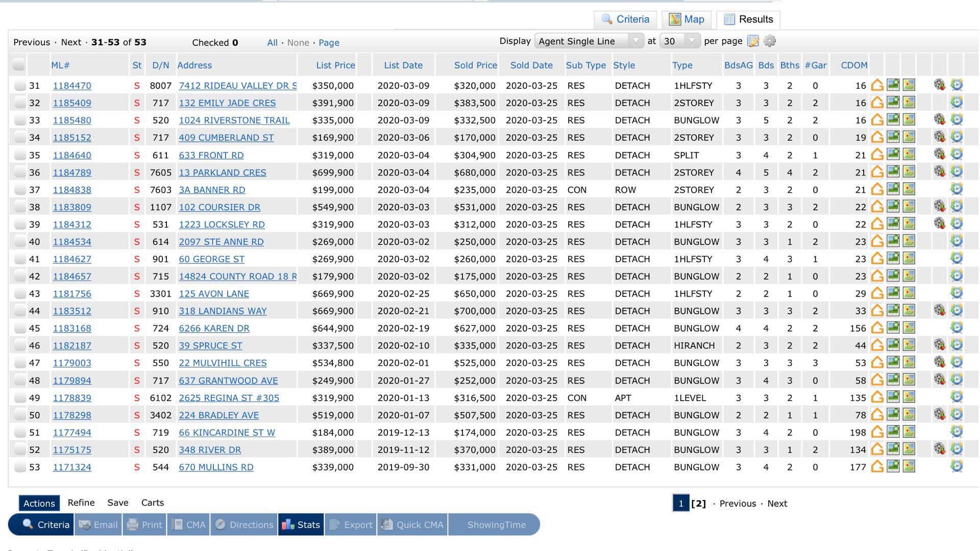Check the box for row 43
980x551 pixels.
tap(20, 294)
